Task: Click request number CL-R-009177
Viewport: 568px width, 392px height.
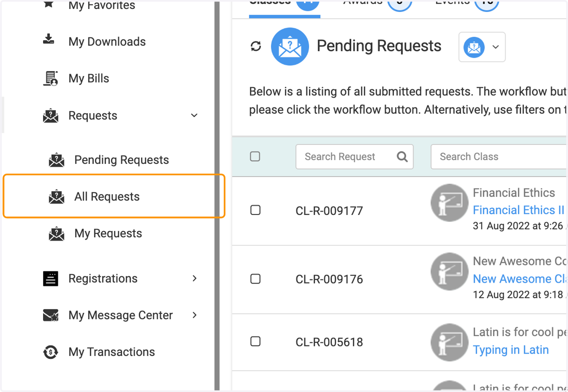Action: coord(329,211)
